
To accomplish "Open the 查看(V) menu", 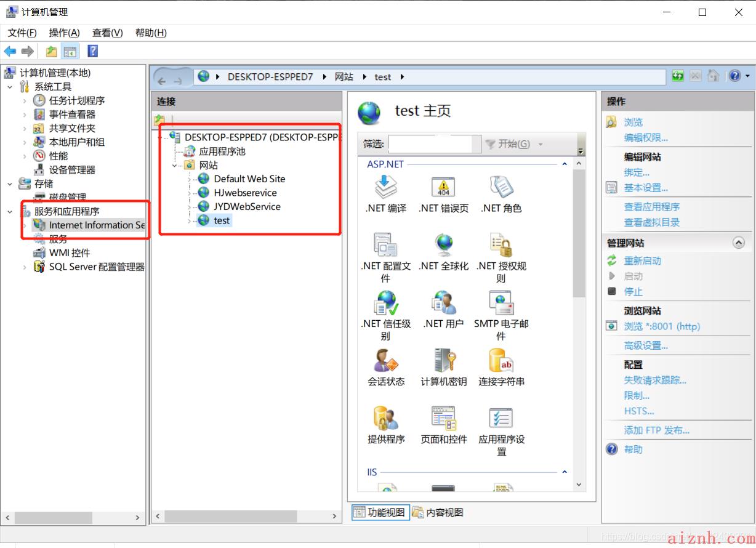I will pyautogui.click(x=108, y=33).
